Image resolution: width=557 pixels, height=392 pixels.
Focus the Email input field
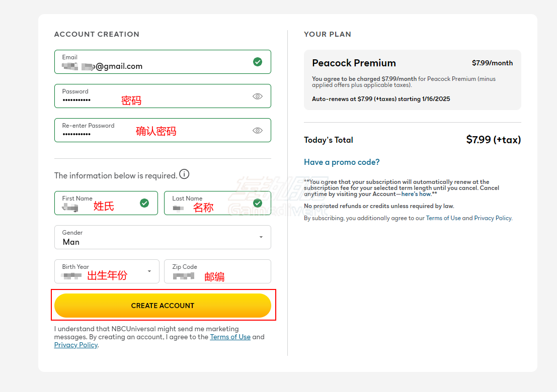pyautogui.click(x=163, y=62)
